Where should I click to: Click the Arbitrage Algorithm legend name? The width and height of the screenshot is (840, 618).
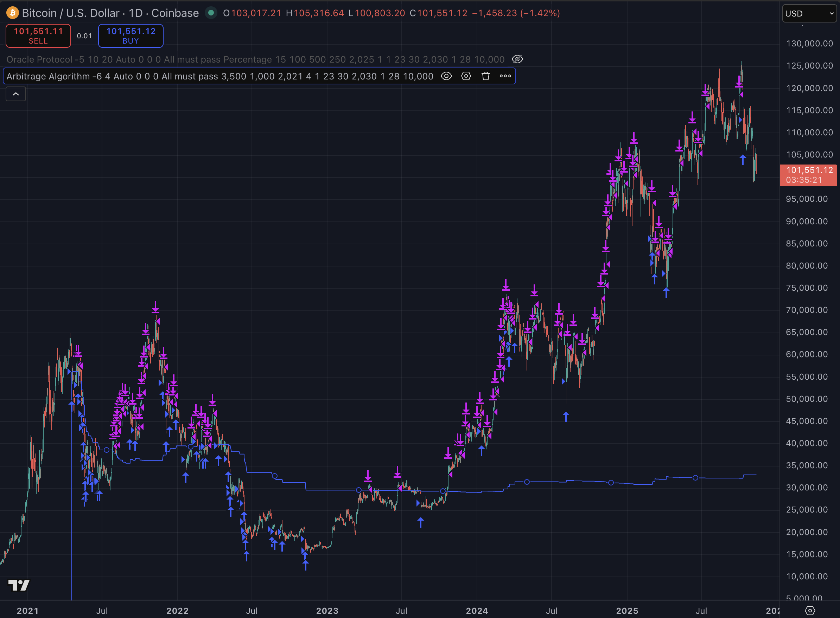(x=48, y=76)
